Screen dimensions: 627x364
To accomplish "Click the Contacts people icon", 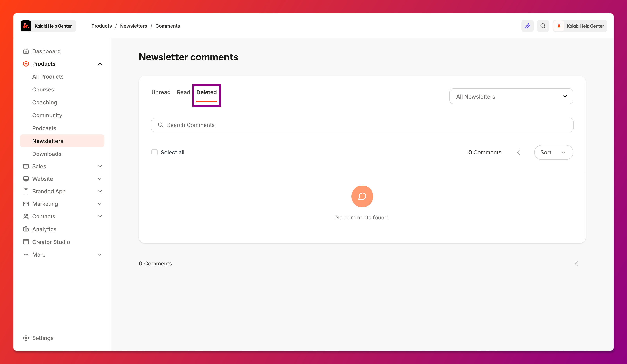I will 26,216.
